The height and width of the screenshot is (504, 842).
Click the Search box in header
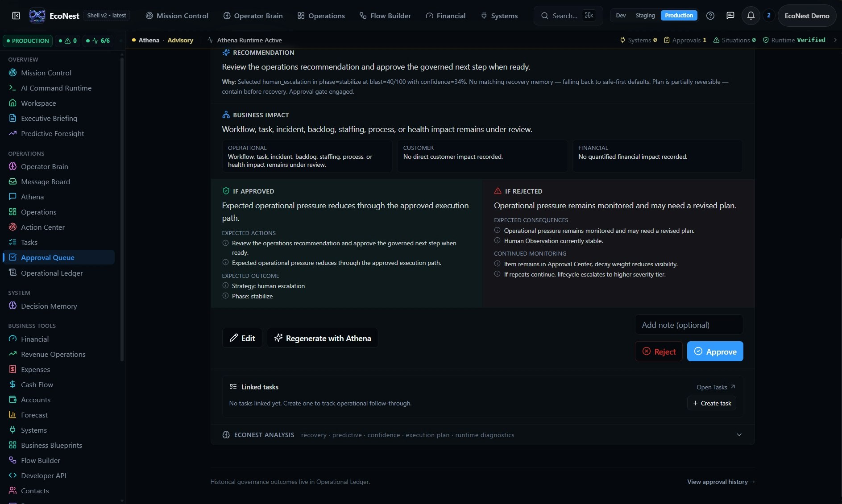tap(568, 16)
